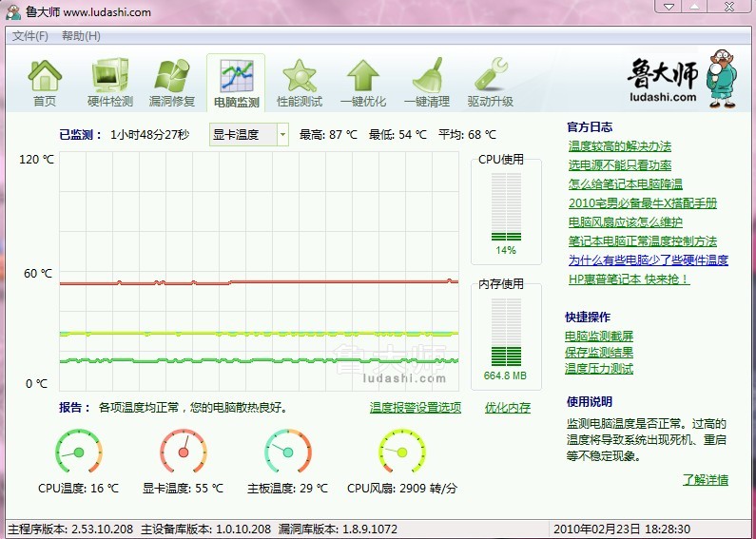This screenshot has width=756, height=539.
Task: Open 性能测试 performance test icon
Action: [300, 83]
